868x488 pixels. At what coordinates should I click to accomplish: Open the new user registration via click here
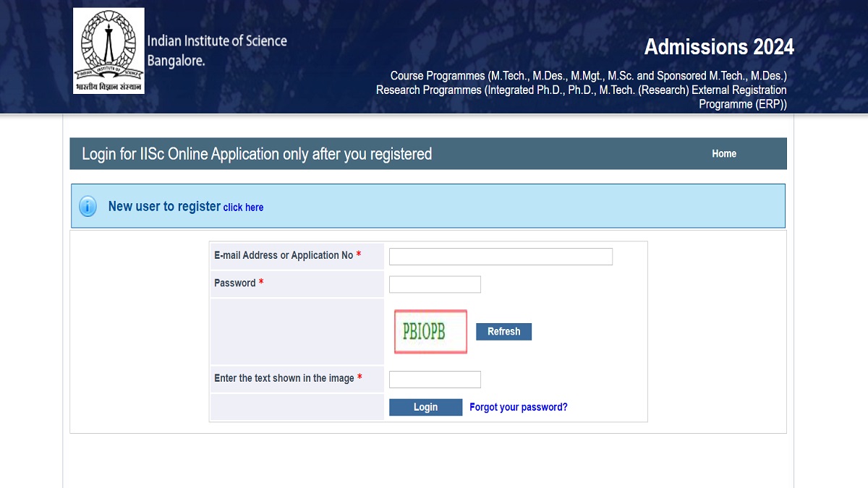[x=243, y=207]
